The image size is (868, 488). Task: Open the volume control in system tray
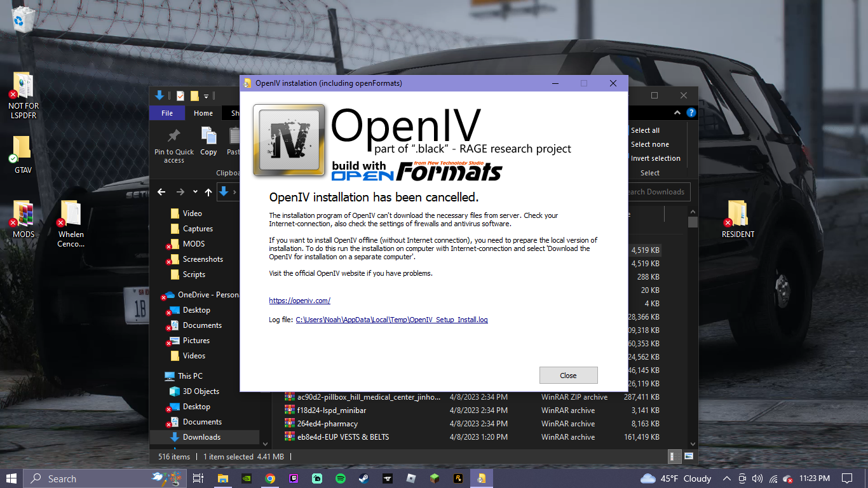tap(757, 478)
